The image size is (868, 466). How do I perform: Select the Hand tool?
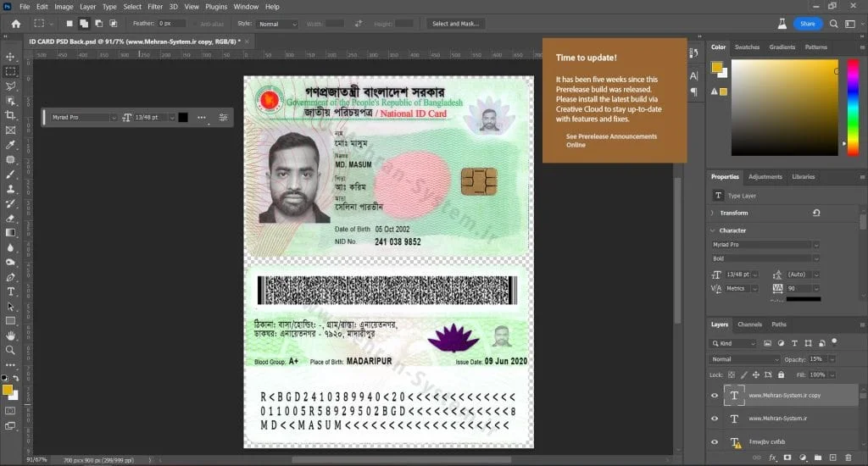coord(10,336)
